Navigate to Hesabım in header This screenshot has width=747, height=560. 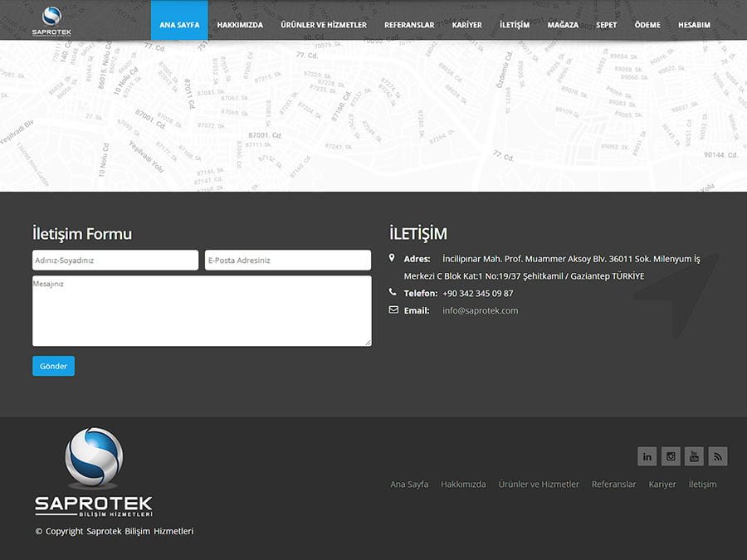(x=694, y=25)
